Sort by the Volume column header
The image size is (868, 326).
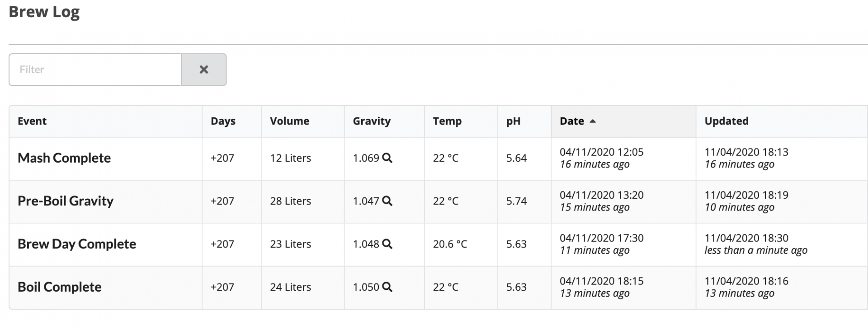(289, 121)
